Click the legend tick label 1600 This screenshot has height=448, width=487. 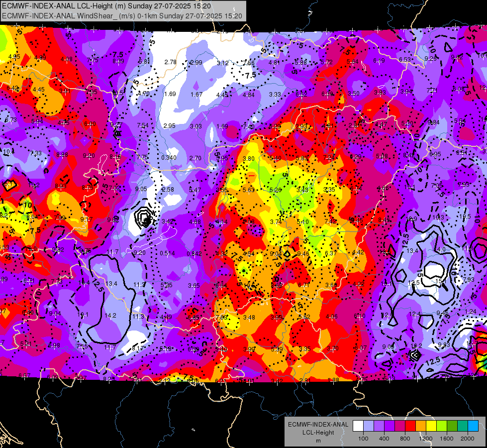[447, 439]
